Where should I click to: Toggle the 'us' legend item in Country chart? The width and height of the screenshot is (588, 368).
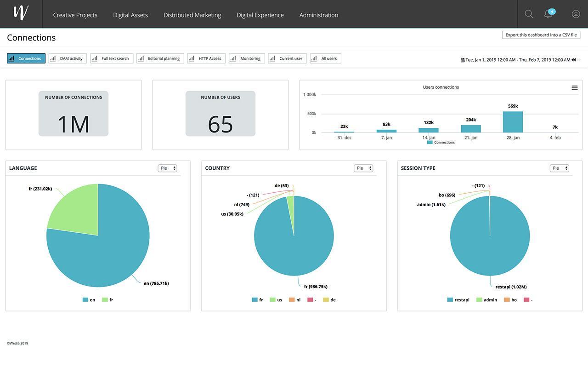[x=276, y=300]
